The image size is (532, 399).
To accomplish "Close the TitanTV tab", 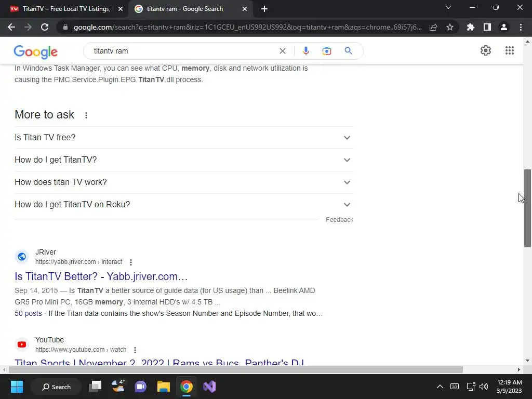I will tap(121, 9).
